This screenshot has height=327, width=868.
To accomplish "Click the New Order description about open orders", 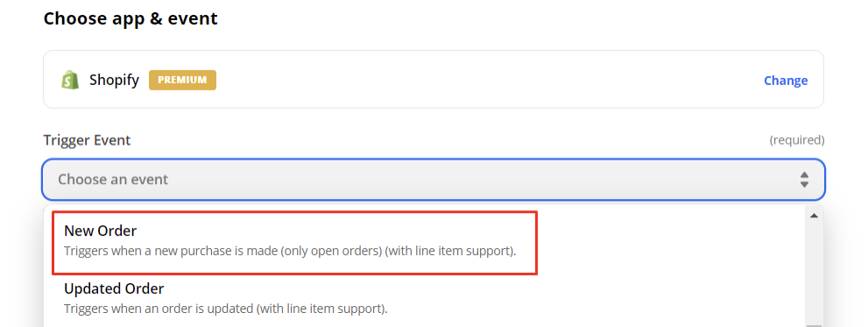I will [290, 251].
